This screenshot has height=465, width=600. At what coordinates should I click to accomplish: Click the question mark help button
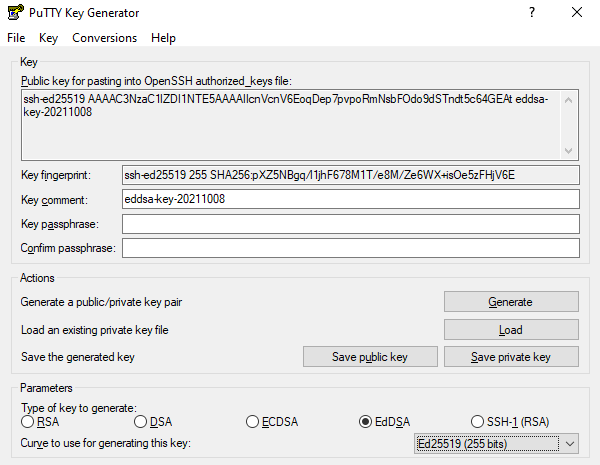[531, 13]
